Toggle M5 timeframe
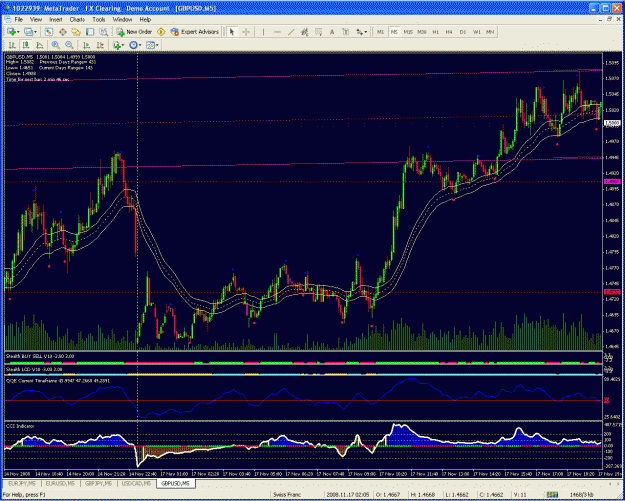 pyautogui.click(x=394, y=32)
